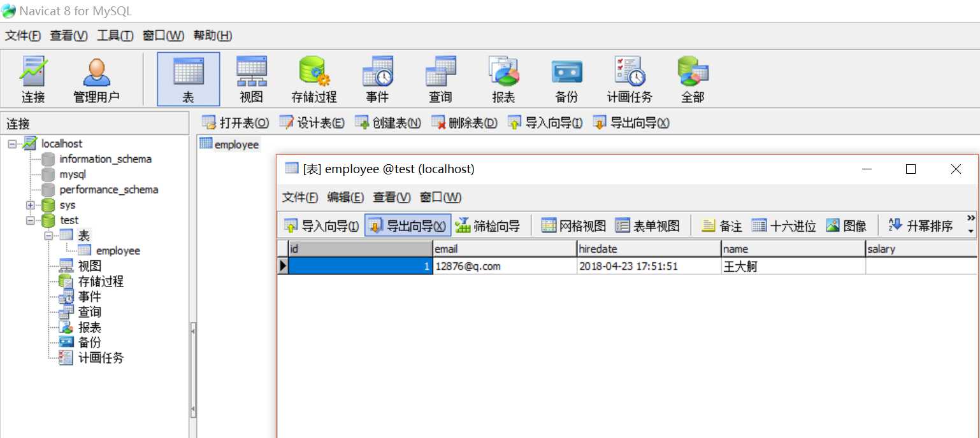980x438 pixels.
Task: Open 计画任务 scheduled tasks in toolbar
Action: [x=630, y=80]
